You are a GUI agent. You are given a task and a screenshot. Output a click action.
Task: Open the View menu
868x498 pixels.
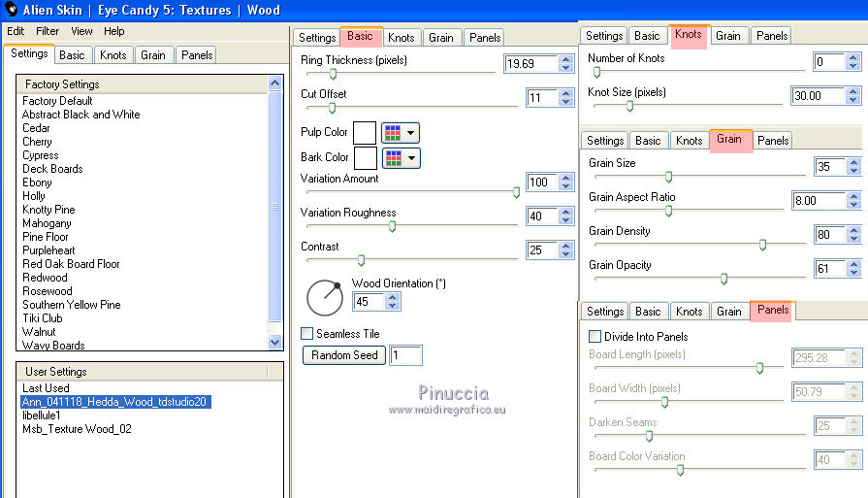click(81, 31)
